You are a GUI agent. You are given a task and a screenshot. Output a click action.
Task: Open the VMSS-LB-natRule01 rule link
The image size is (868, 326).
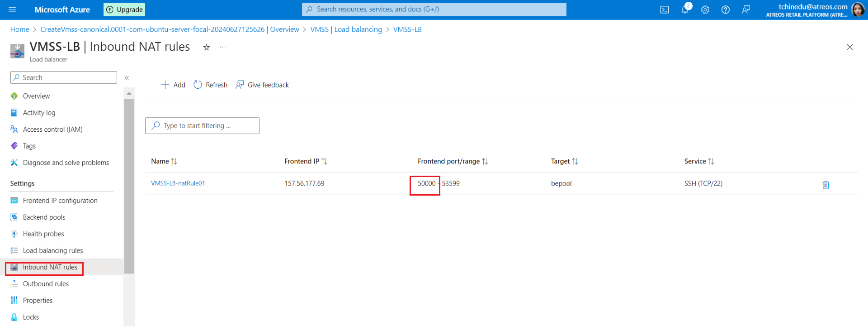(x=178, y=183)
